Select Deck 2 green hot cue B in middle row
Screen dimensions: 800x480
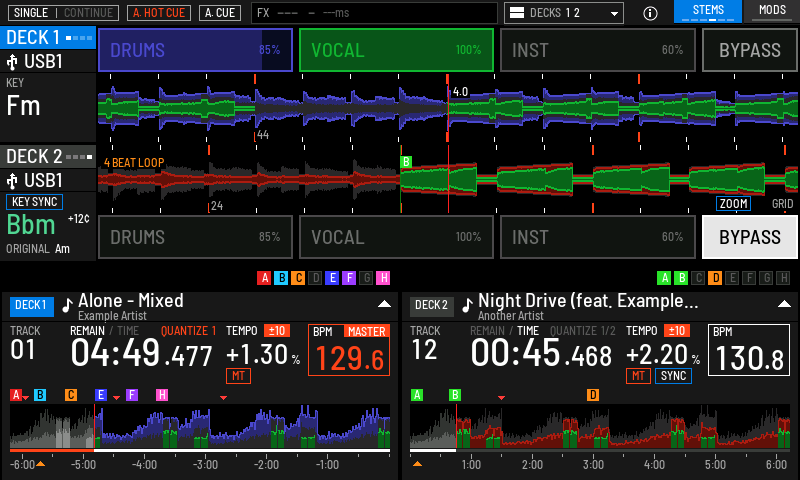click(x=681, y=278)
